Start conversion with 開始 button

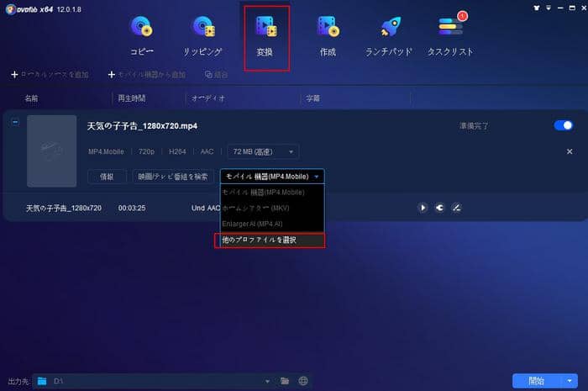click(537, 381)
